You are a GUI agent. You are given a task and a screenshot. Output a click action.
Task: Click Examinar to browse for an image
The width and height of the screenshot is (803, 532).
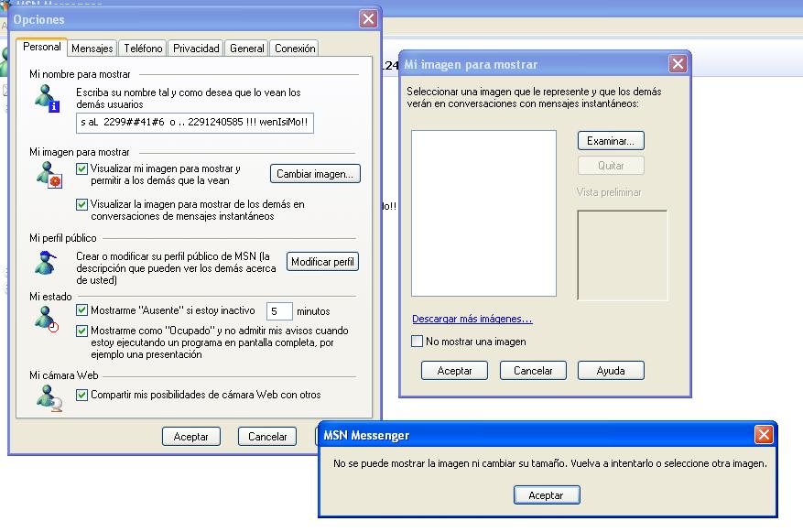pyautogui.click(x=610, y=140)
